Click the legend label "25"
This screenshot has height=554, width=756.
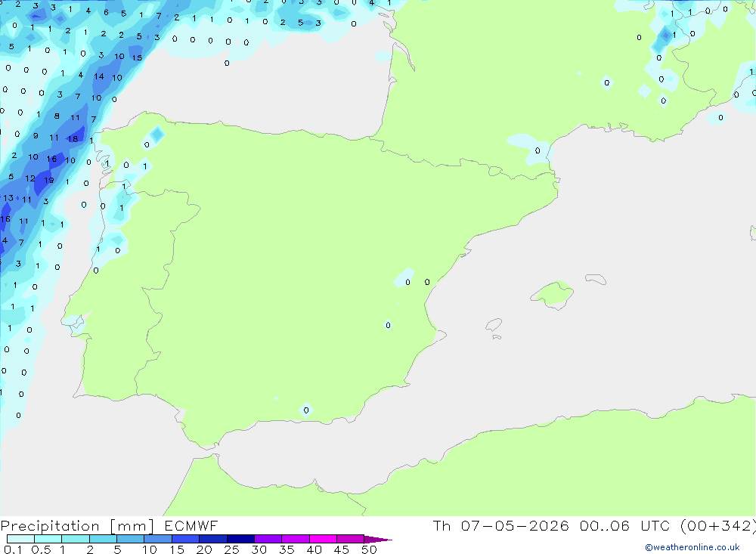point(232,549)
